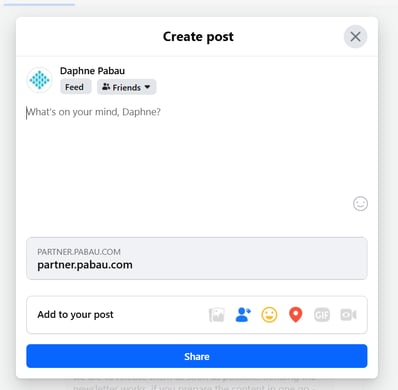Click the people icon beside Friends

tap(106, 87)
